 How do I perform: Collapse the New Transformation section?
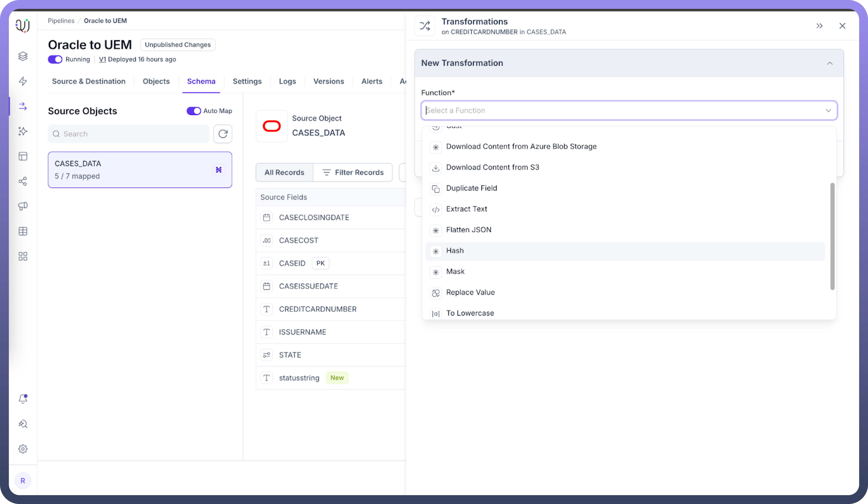point(829,63)
